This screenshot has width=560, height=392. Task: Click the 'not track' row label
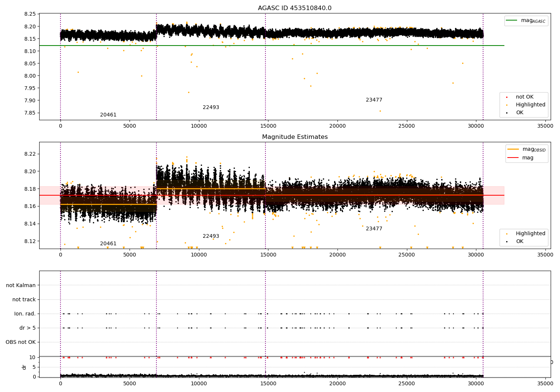point(24,299)
